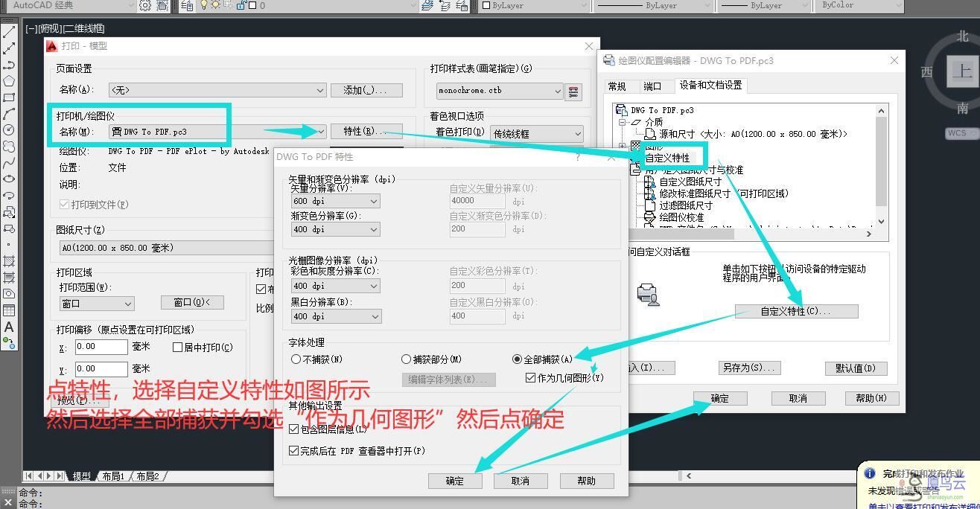Screen dimensions: 980x509
Task: Toggle 居中打印 checkbox
Action: tap(178, 348)
